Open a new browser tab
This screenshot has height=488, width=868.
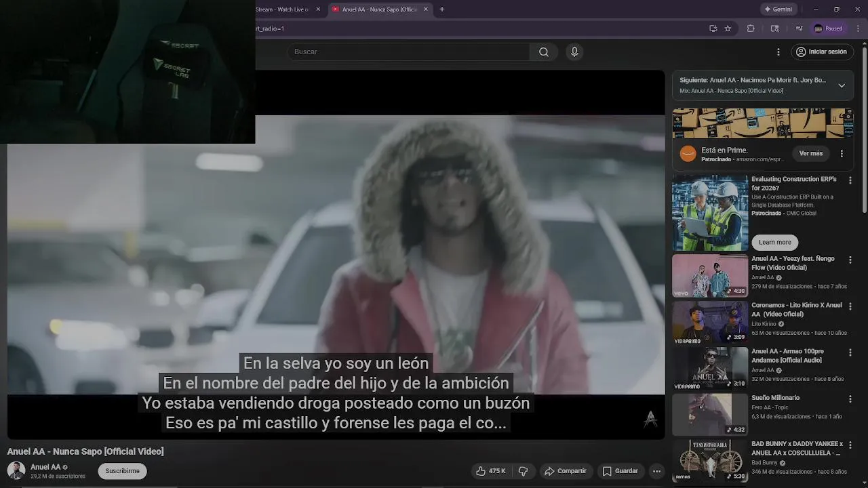(442, 9)
